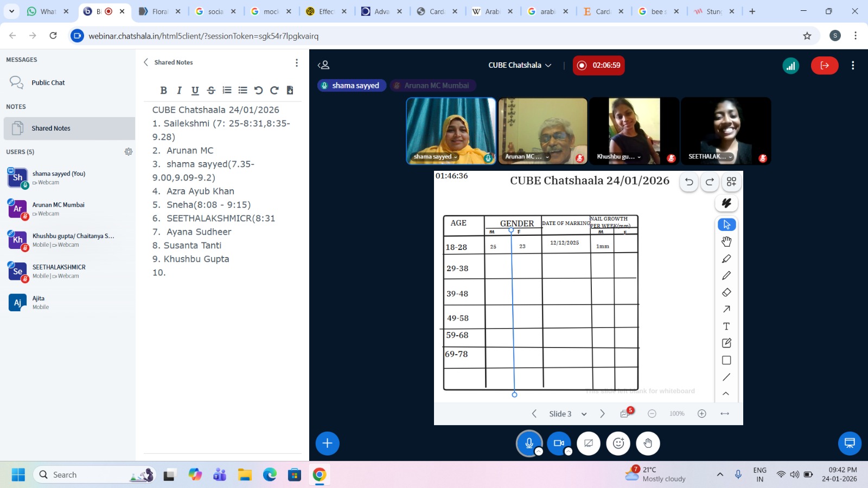
Task: Click the leave session button
Action: 824,66
